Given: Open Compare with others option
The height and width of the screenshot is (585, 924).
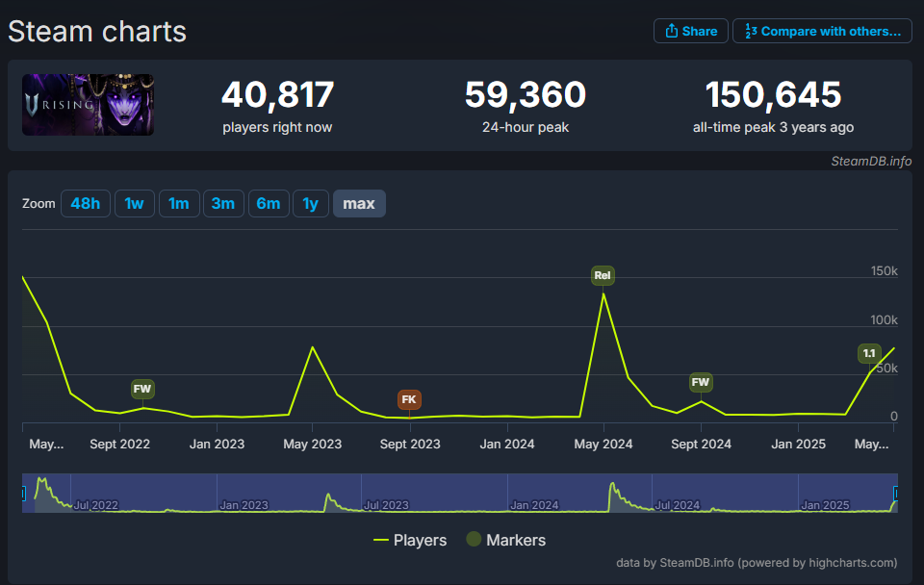Looking at the screenshot, I should click(x=822, y=31).
